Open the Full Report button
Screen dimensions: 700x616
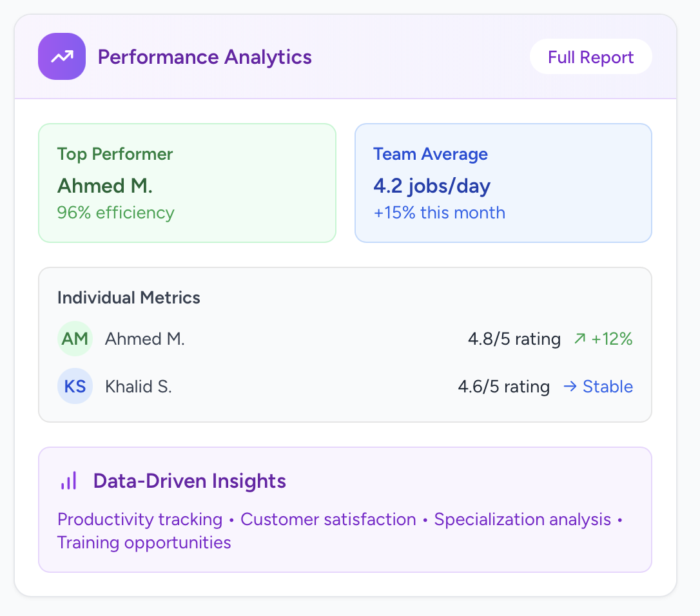tap(590, 57)
